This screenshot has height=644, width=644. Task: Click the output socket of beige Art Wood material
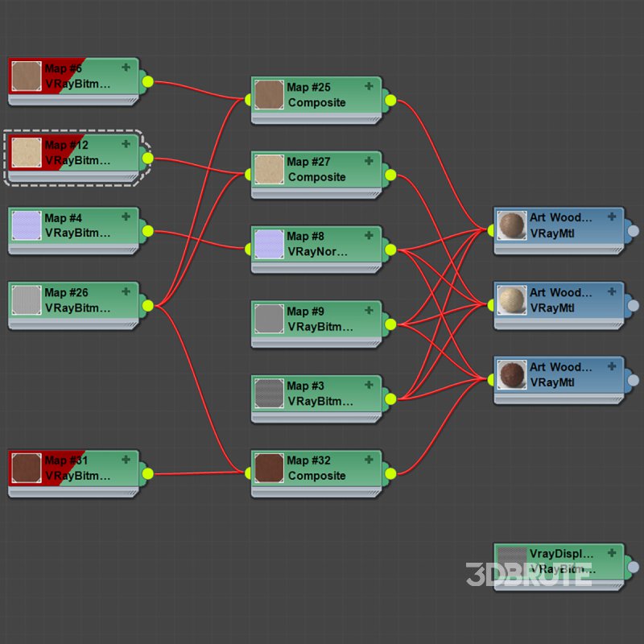(x=633, y=306)
